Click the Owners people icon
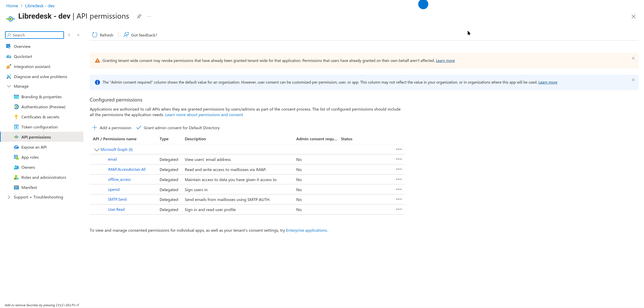This screenshot has height=308, width=644. tap(16, 167)
